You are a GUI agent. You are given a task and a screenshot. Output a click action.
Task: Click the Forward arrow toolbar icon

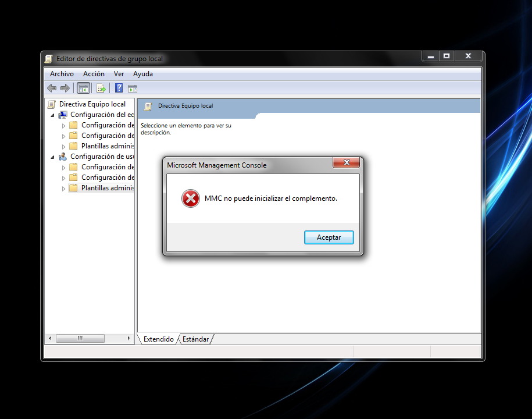[65, 88]
